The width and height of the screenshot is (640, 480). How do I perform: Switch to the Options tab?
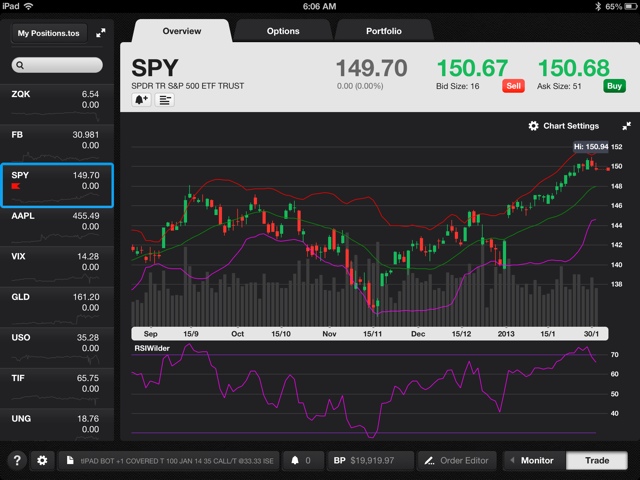[283, 31]
